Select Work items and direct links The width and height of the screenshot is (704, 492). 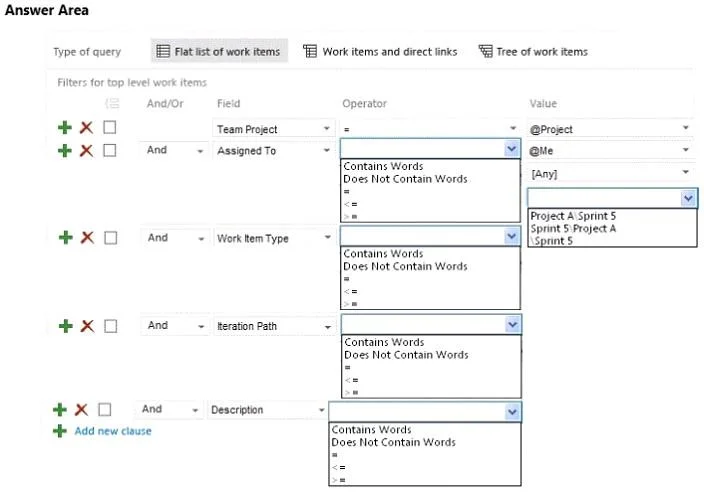pos(380,51)
